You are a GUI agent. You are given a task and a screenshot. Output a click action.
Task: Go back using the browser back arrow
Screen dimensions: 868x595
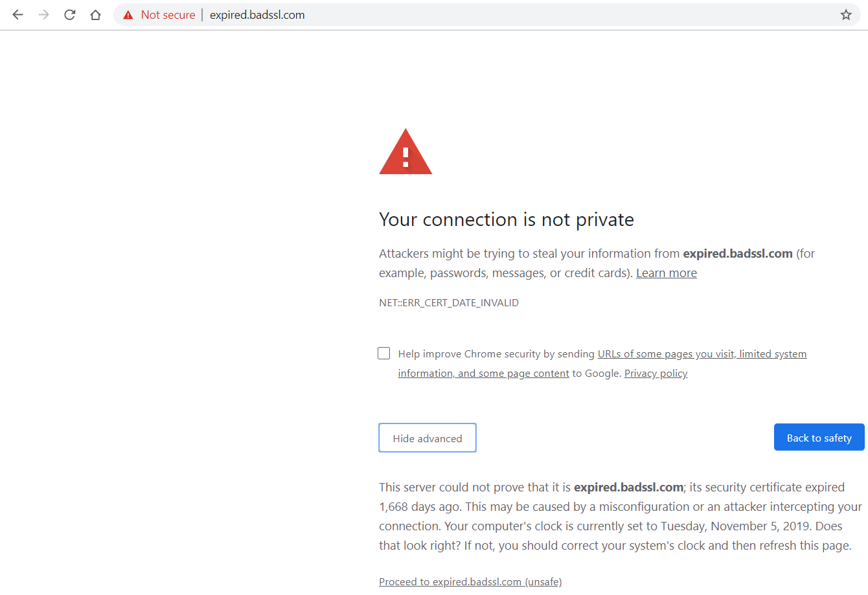[x=17, y=15]
